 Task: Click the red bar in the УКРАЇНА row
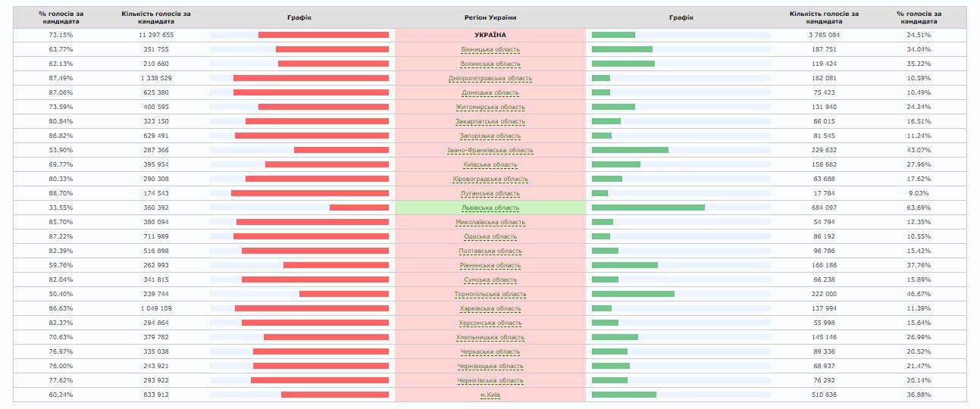324,35
